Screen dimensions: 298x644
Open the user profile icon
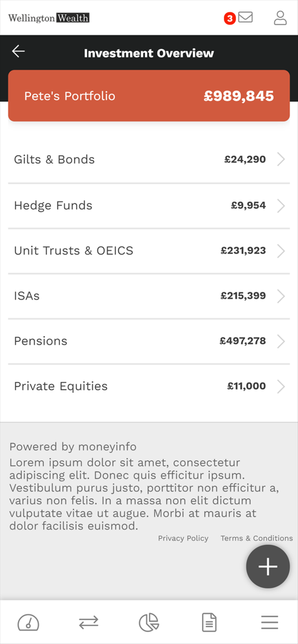tap(281, 18)
